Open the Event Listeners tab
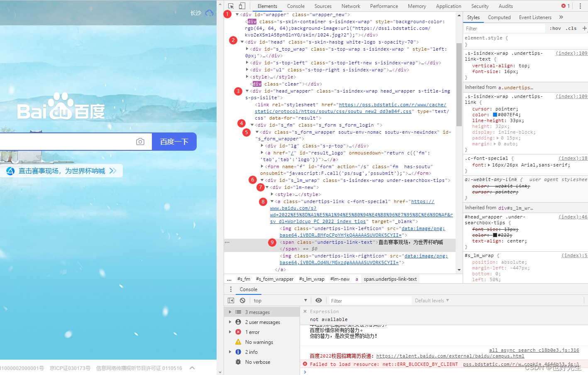 tap(535, 17)
